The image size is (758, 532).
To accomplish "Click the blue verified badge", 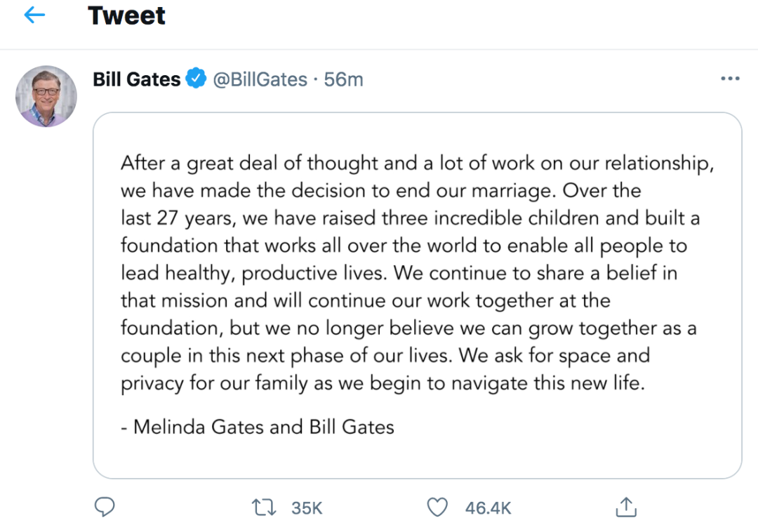I will [196, 79].
